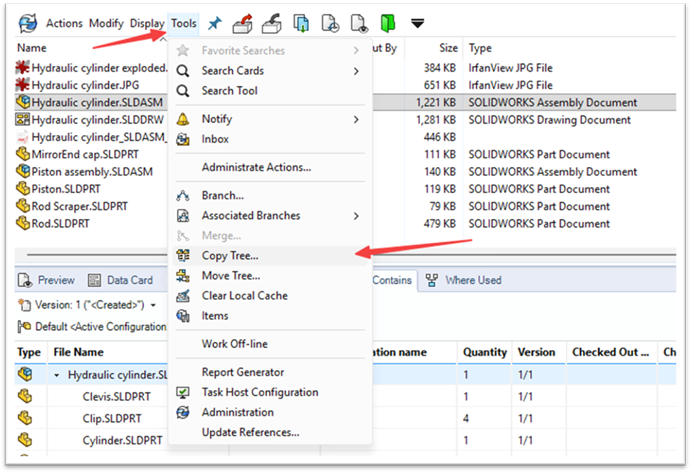The height and width of the screenshot is (473, 692).
Task: Click the SOLIDWORKS PDM logo icon
Action: (x=28, y=23)
